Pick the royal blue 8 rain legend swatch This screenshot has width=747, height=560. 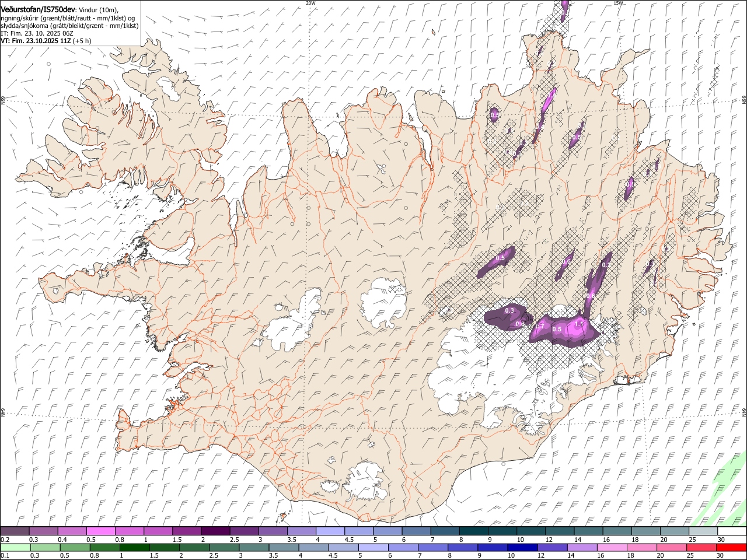pyautogui.click(x=462, y=547)
